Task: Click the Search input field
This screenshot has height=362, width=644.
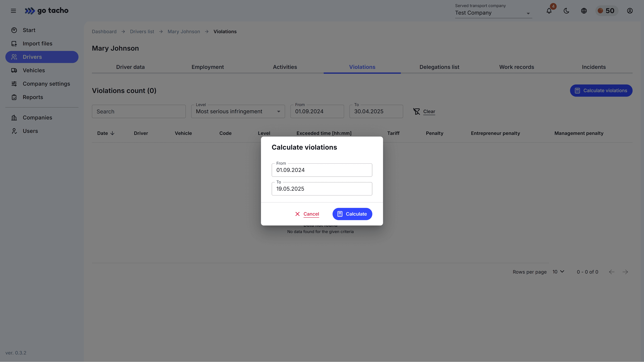Action: (139, 111)
